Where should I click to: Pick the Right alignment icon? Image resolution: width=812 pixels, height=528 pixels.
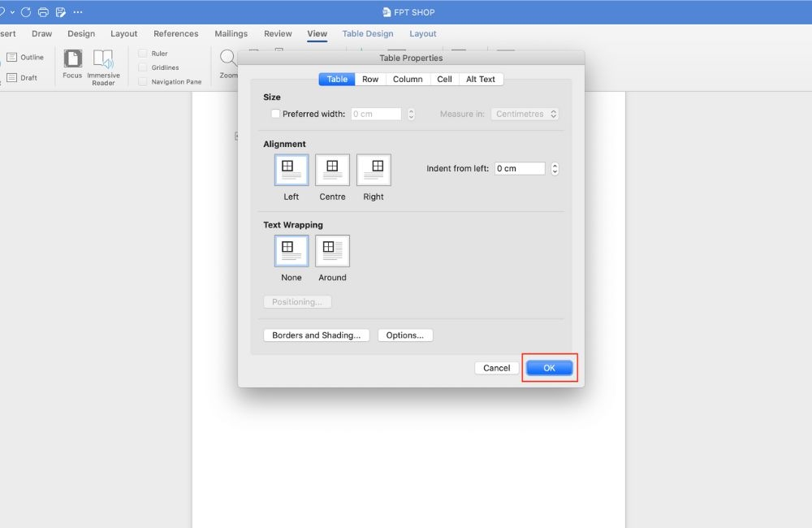374,170
